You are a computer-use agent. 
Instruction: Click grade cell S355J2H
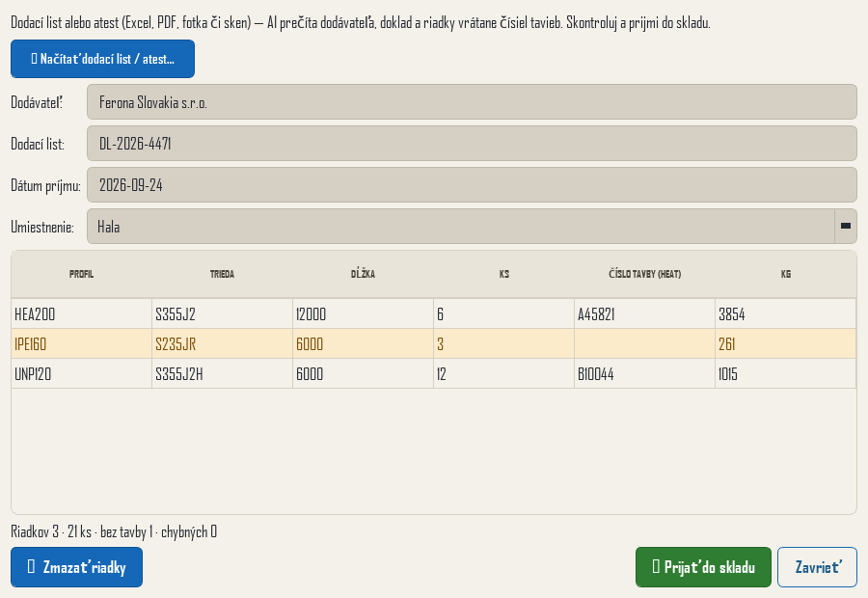(x=222, y=374)
